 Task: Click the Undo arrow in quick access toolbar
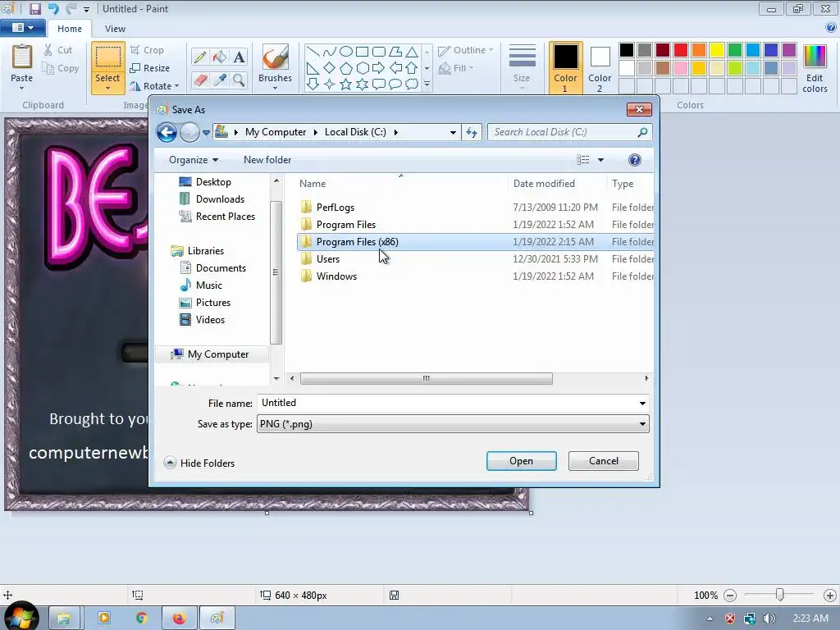coord(53,8)
